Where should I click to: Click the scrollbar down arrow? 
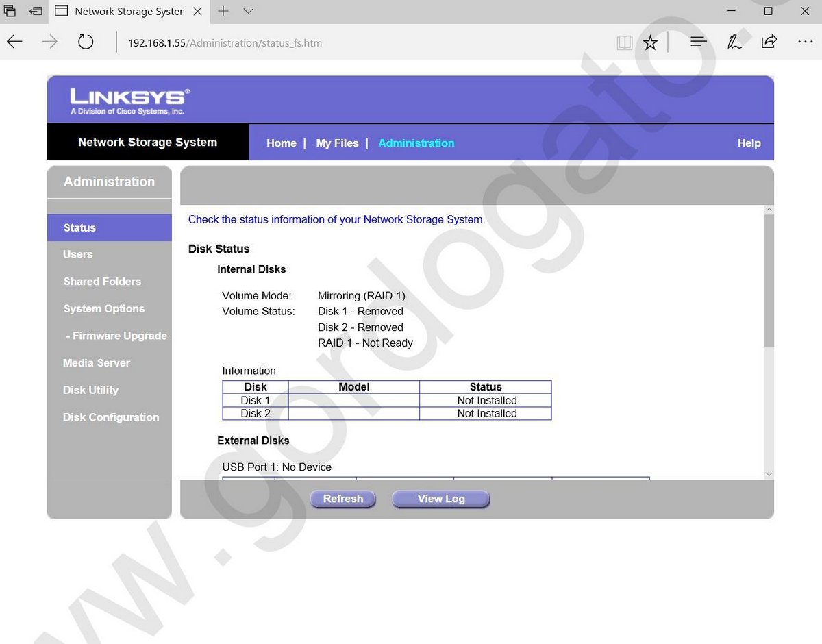pos(769,473)
